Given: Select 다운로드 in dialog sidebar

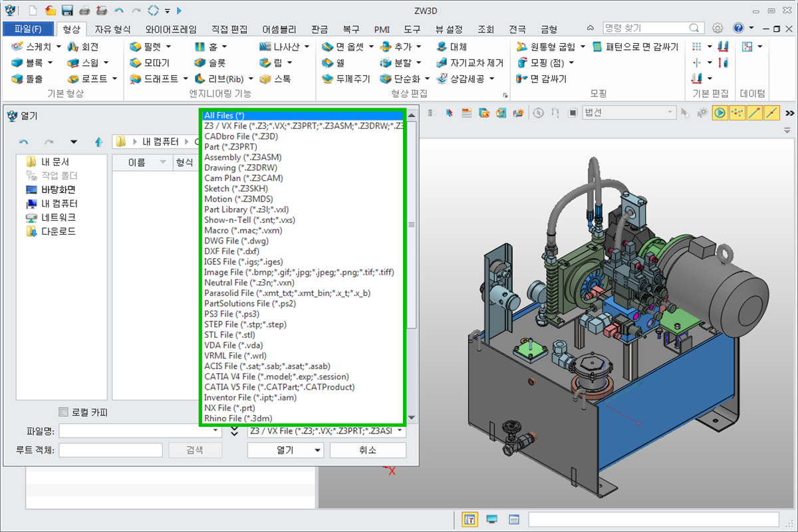Looking at the screenshot, I should coord(59,231).
